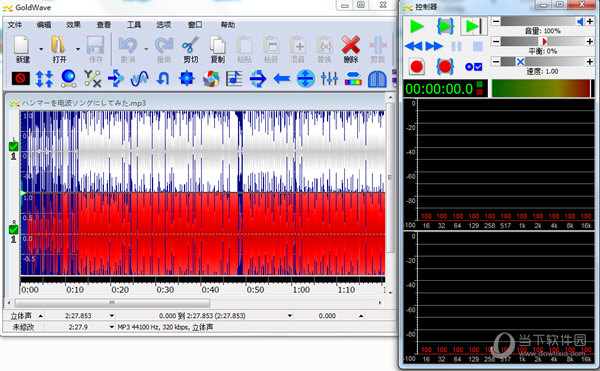The width and height of the screenshot is (600, 371).
Task: Click play-to-end button in Controller
Action: 474,26
